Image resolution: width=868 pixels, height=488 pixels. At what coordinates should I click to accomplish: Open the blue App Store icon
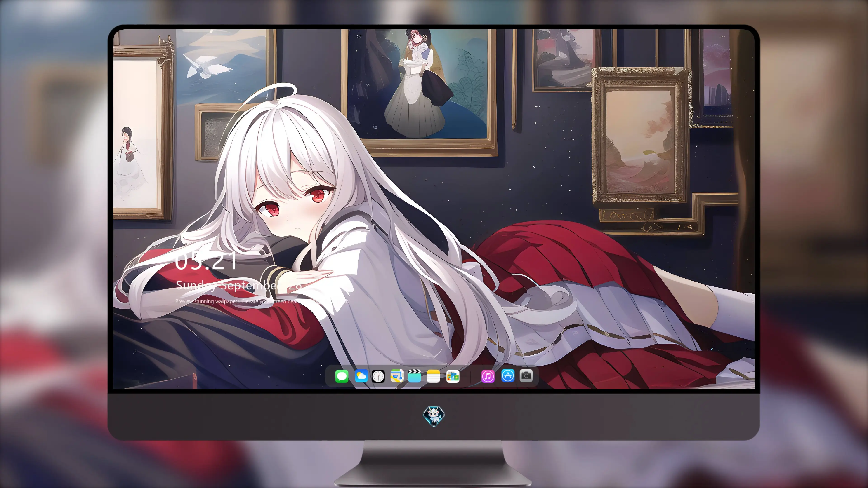point(508,375)
